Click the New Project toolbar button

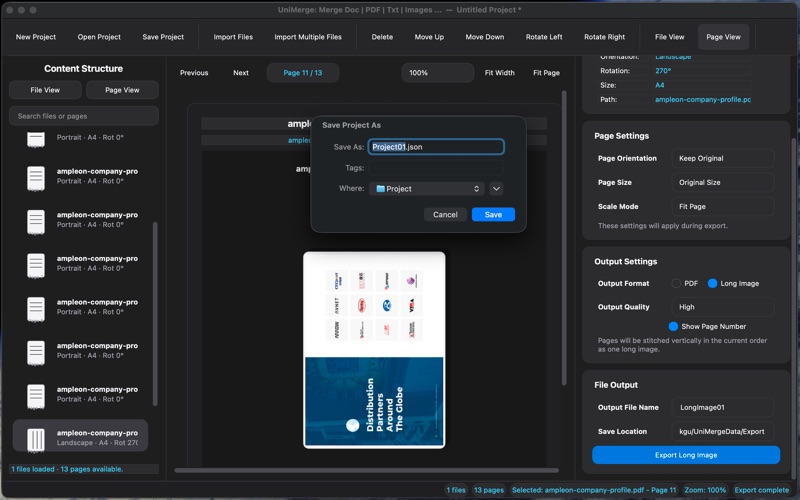[36, 37]
